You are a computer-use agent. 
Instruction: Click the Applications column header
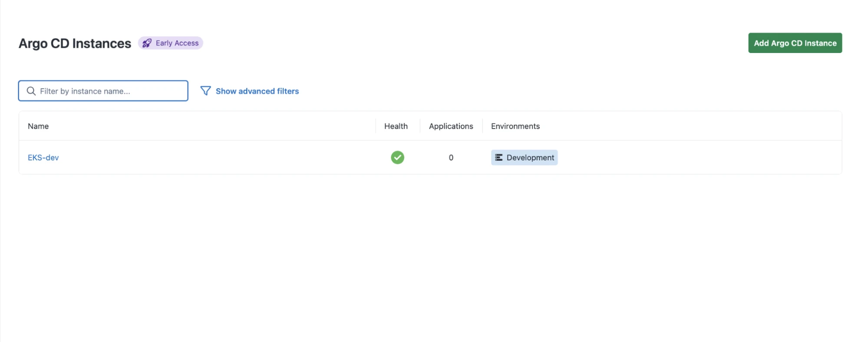451,126
